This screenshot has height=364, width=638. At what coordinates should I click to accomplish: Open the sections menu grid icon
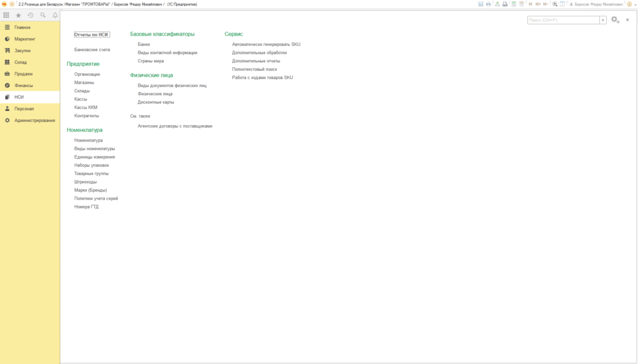[6, 15]
